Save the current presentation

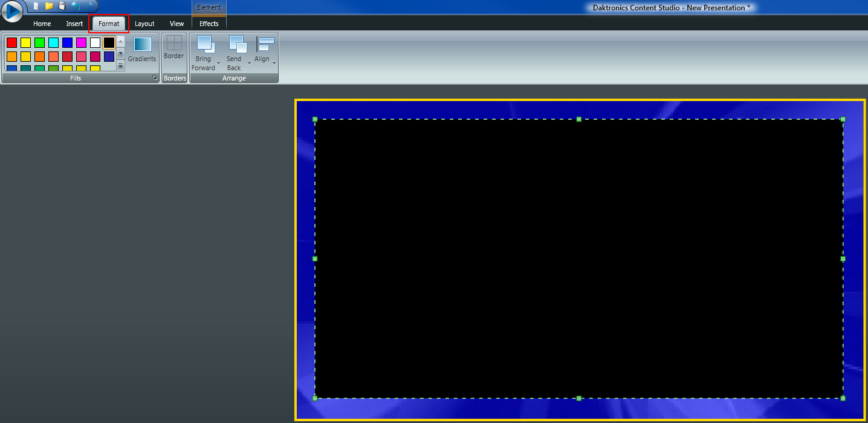tap(62, 6)
